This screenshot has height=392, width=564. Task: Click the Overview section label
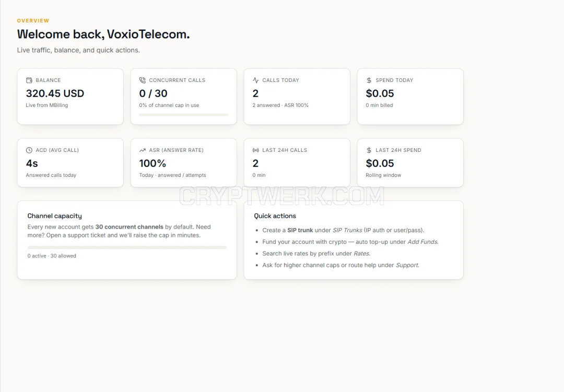[x=33, y=21]
